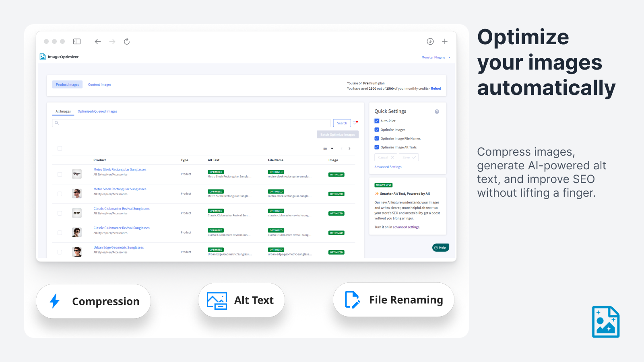This screenshot has height=362, width=644.
Task: Open Advanced Settings link
Action: (x=388, y=167)
